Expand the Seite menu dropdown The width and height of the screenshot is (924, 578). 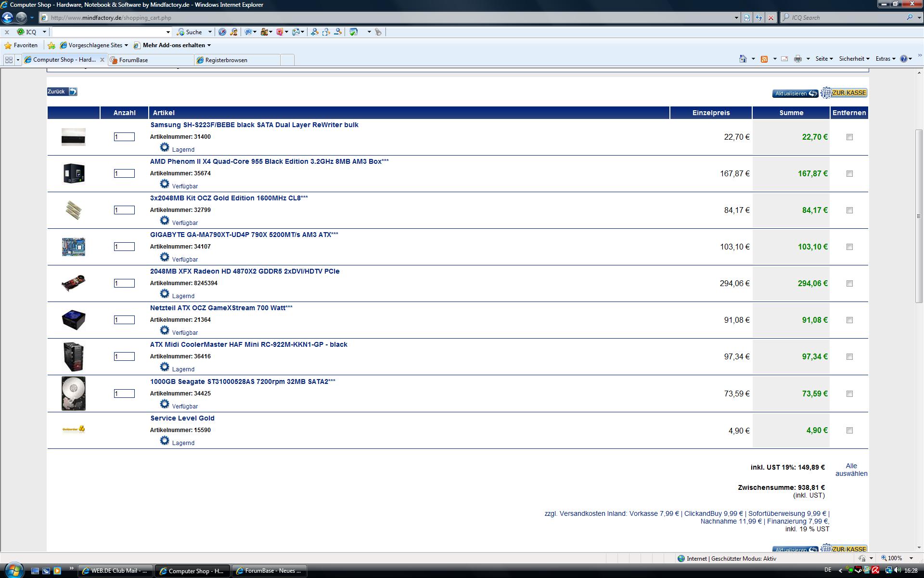(824, 59)
